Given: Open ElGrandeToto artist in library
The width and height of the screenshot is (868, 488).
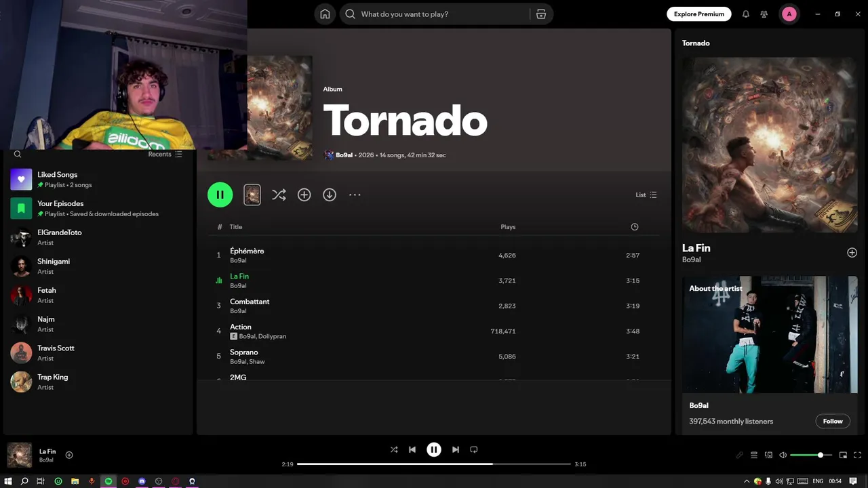Looking at the screenshot, I should point(98,237).
